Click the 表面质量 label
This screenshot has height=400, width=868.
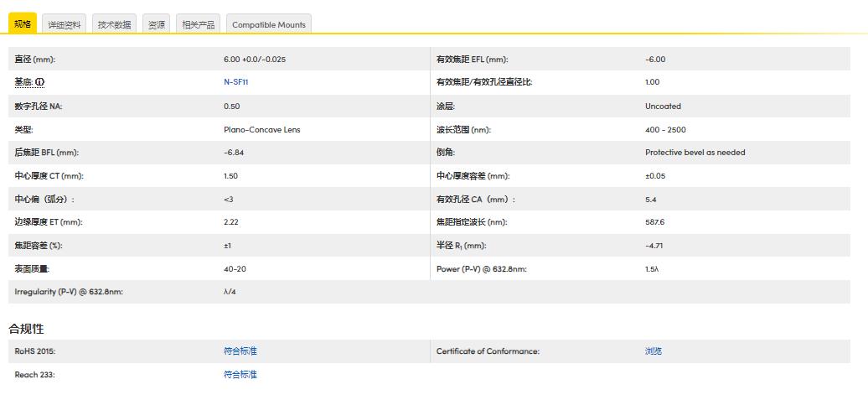tap(32, 269)
